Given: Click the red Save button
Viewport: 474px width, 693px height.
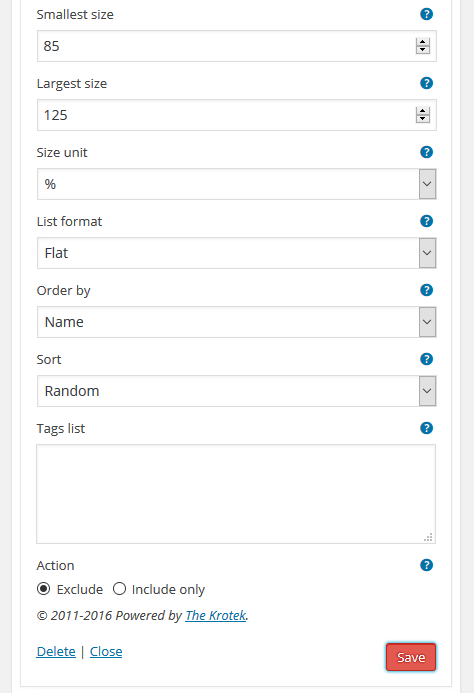Looking at the screenshot, I should pyautogui.click(x=411, y=657).
